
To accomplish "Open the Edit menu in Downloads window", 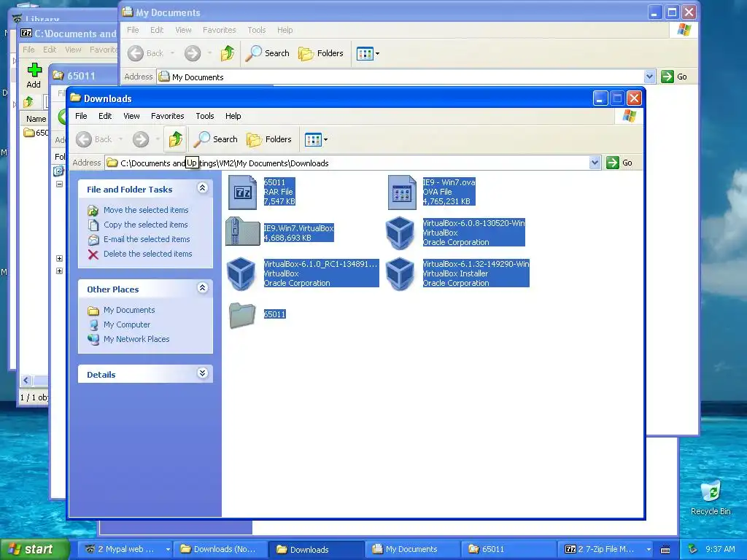I will pyautogui.click(x=105, y=116).
